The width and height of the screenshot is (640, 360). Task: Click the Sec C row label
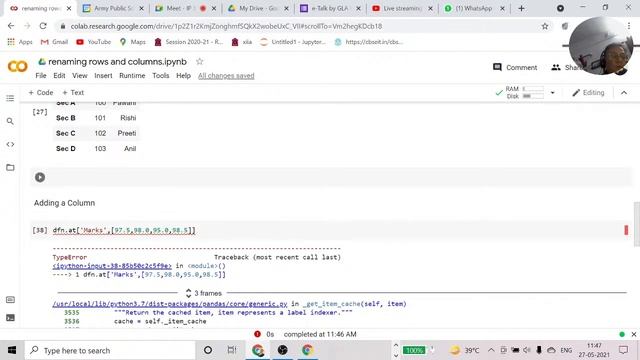point(66,133)
